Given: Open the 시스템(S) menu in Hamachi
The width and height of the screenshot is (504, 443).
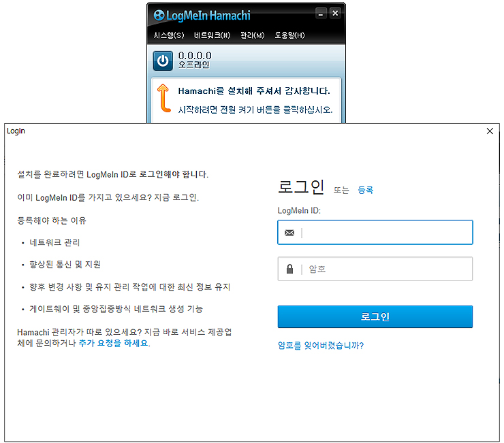Looking at the screenshot, I should tap(169, 35).
